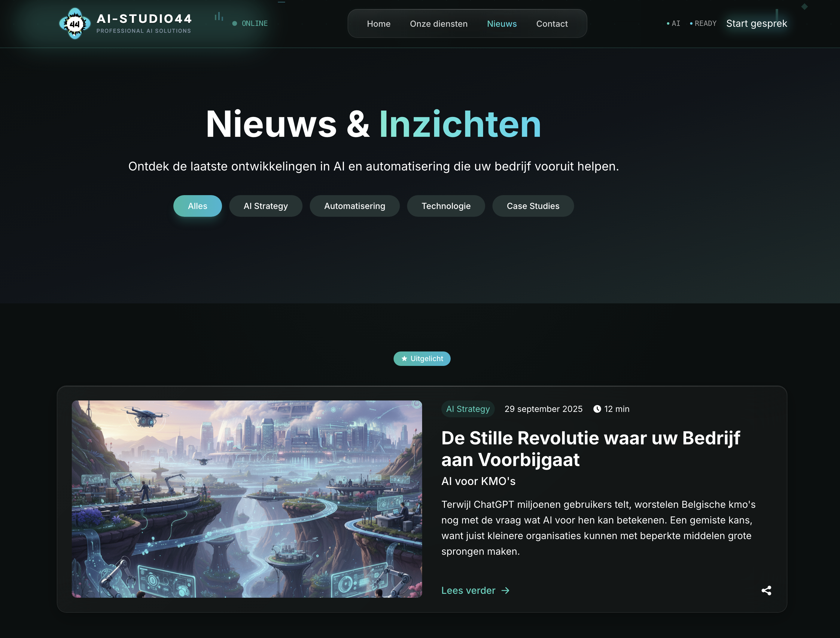Click the diamond icon at top right
Viewport: 840px width, 638px height.
click(804, 6)
